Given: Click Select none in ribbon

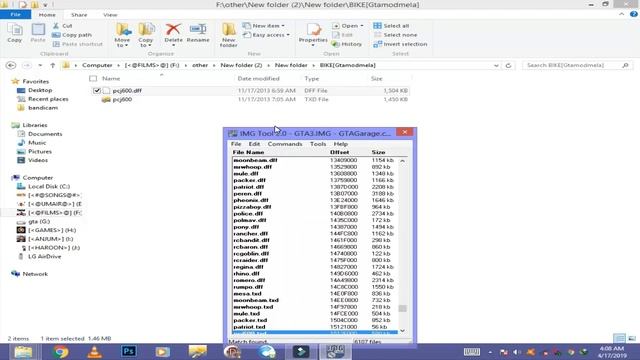Looking at the screenshot, I should point(395,35).
